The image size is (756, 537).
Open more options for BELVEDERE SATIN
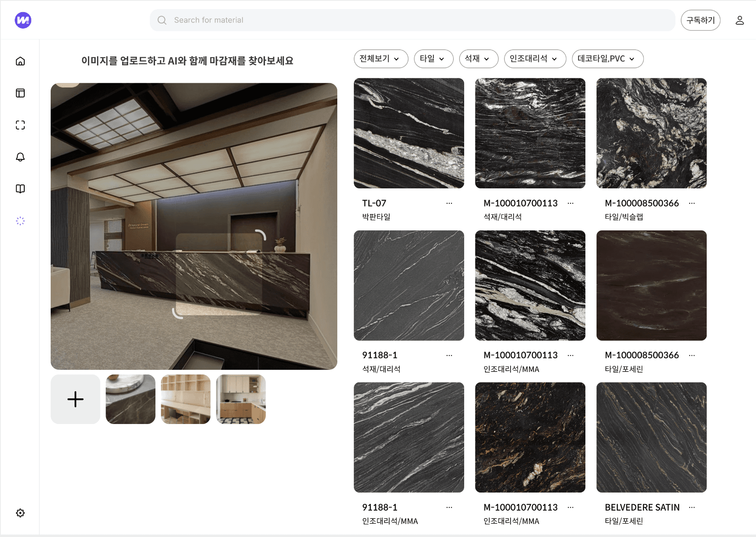click(691, 507)
